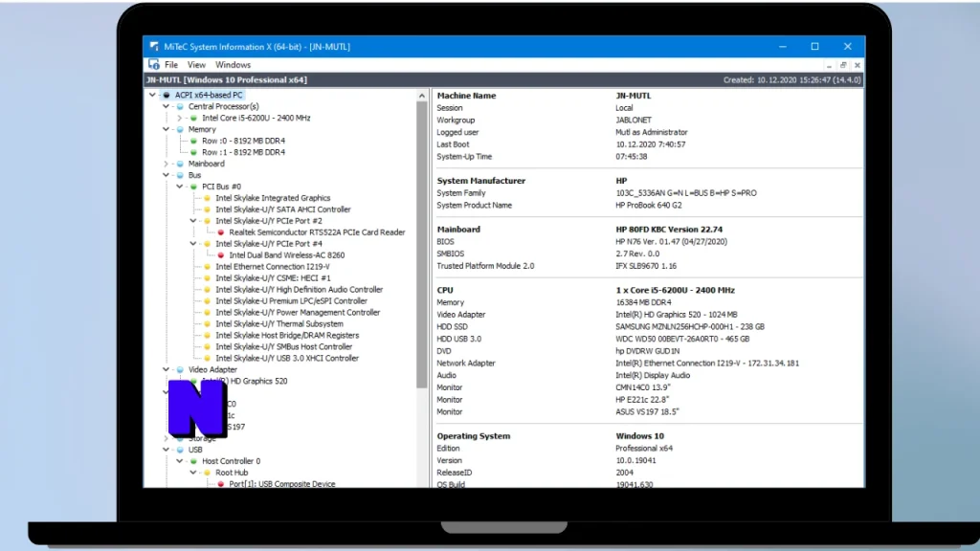Collapse the PCI Bus #0 node
Image resolution: width=980 pixels, height=551 pixels.
[179, 187]
